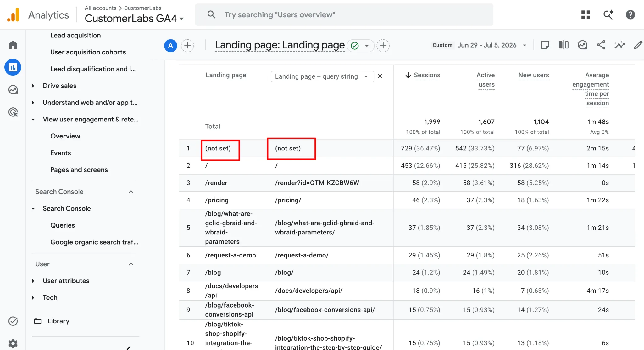
Task: Click the /pricing landing page cell
Action: pos(217,200)
